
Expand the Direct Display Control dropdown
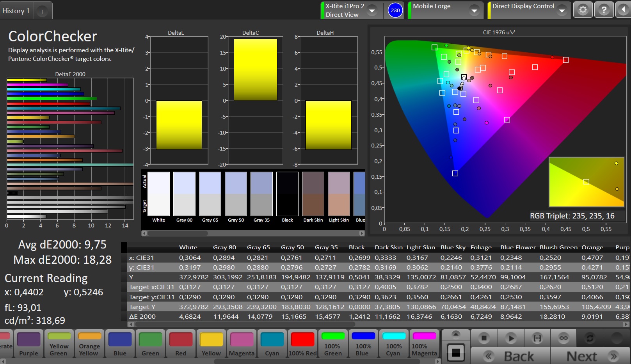562,11
